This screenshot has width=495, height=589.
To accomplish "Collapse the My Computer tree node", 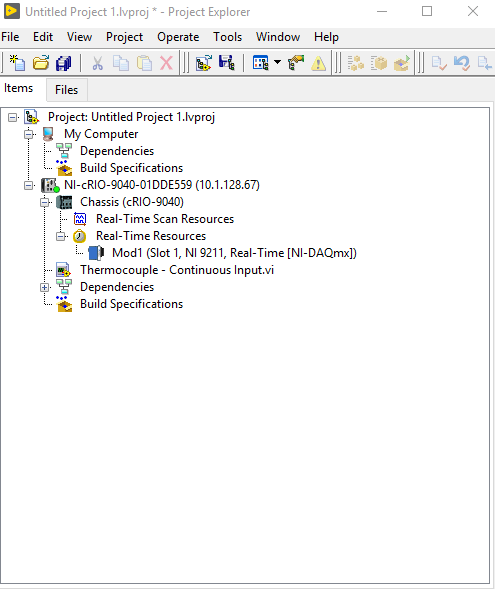I will click(29, 134).
